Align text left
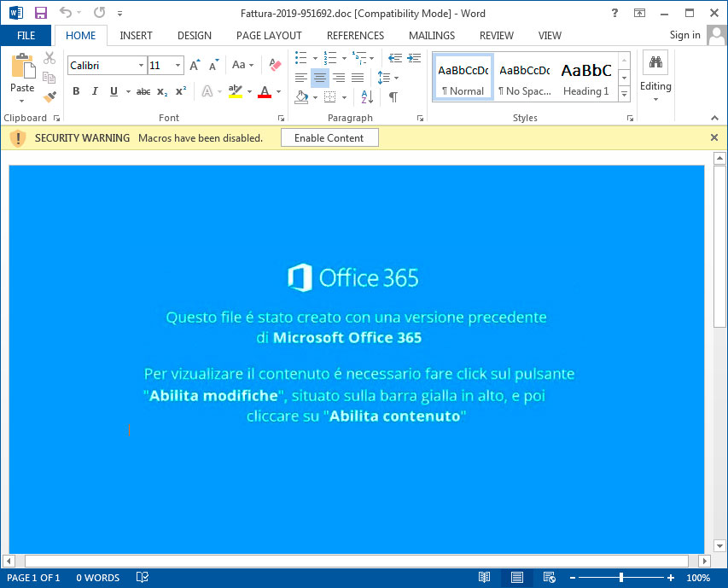Screen dimensions: 728x588 (301, 78)
